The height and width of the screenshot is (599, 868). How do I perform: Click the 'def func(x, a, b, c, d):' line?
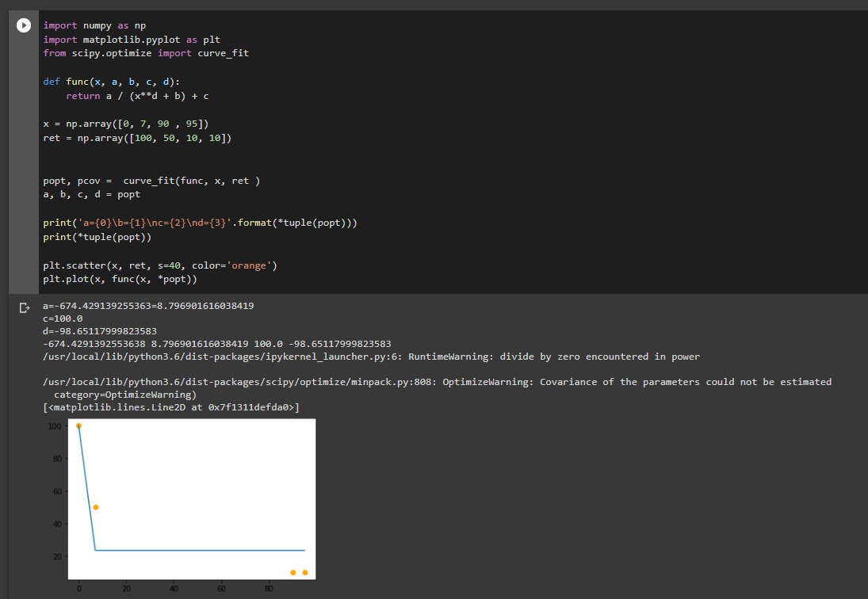click(111, 82)
